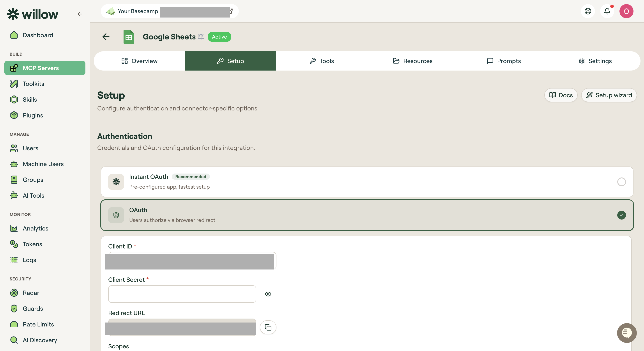The image size is (644, 351).
Task: Click the Client ID input field
Action: point(192,261)
